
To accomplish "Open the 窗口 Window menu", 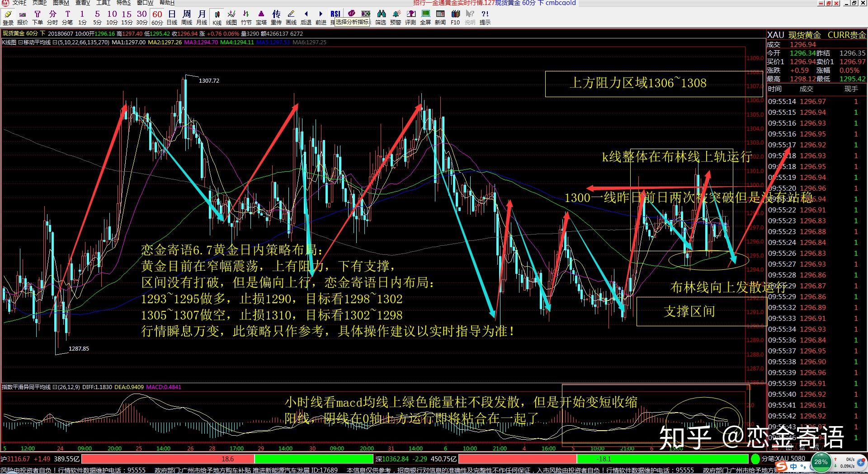I will click(145, 3).
